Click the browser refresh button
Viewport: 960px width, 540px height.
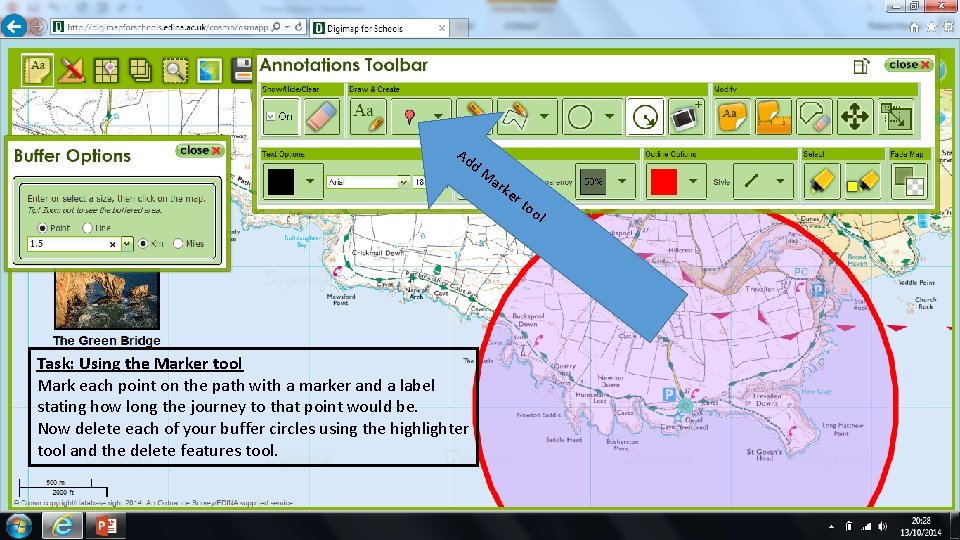[298, 27]
